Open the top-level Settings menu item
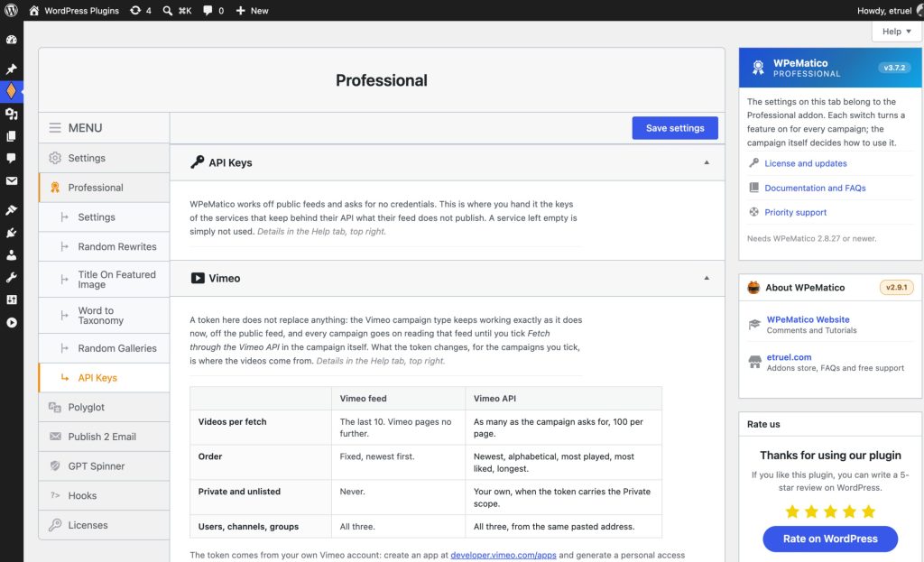Image resolution: width=924 pixels, height=562 pixels. coord(105,158)
